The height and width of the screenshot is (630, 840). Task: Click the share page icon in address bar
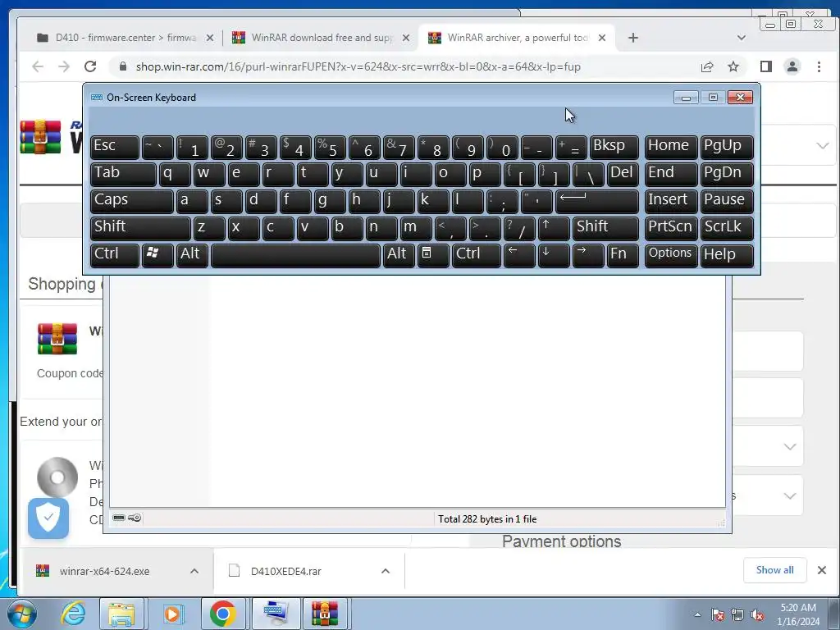tap(706, 66)
